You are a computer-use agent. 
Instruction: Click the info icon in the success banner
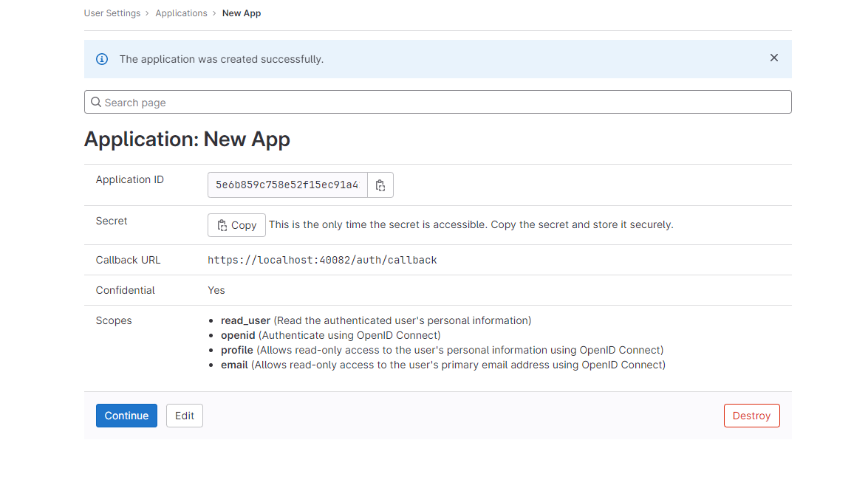click(102, 59)
